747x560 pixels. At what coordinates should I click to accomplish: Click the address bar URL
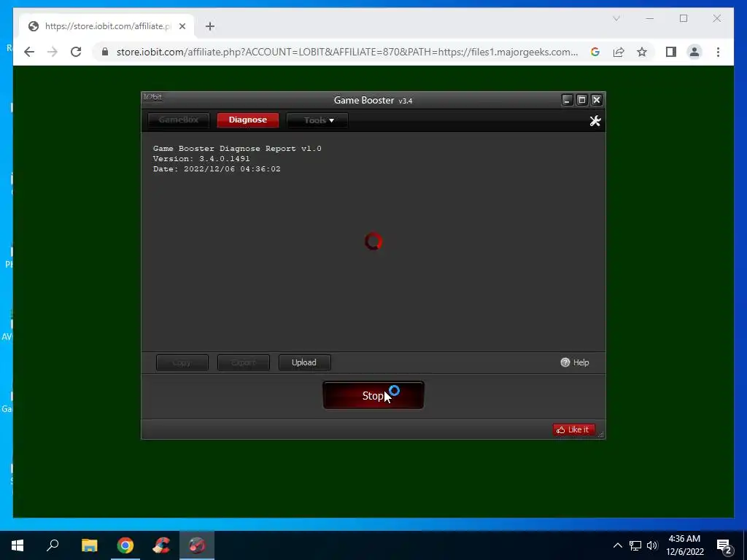tap(347, 52)
